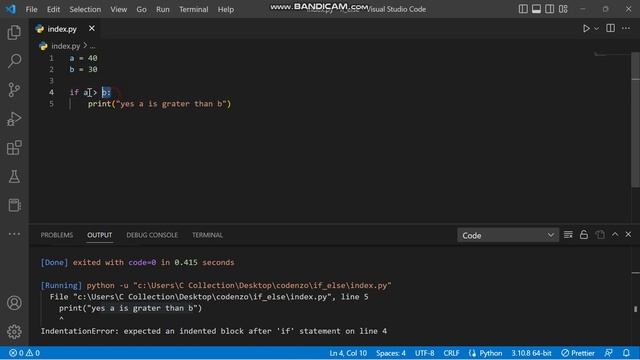The image size is (640, 360).
Task: Switch to the OUTPUT panel tab
Action: point(99,235)
